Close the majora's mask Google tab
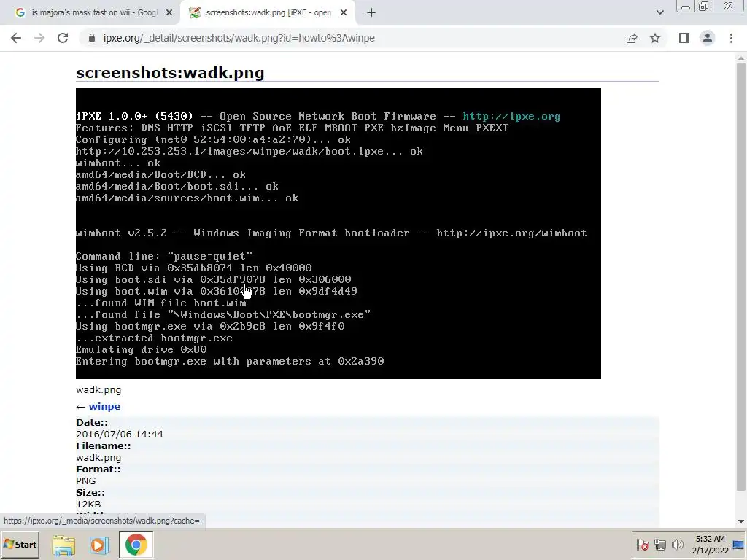Viewport: 747px width, 560px height. 169,13
